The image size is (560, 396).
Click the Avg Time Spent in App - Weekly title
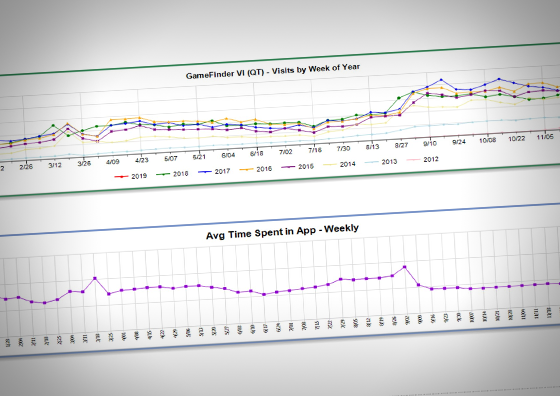click(282, 231)
